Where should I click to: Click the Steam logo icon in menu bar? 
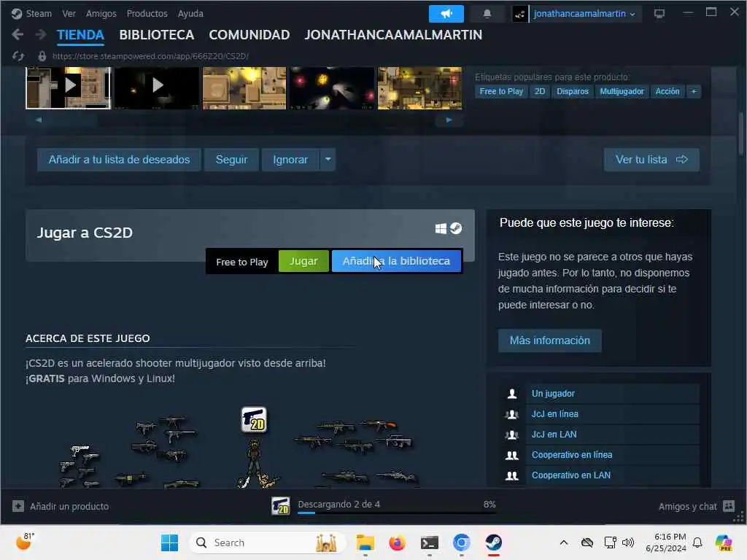[17, 13]
